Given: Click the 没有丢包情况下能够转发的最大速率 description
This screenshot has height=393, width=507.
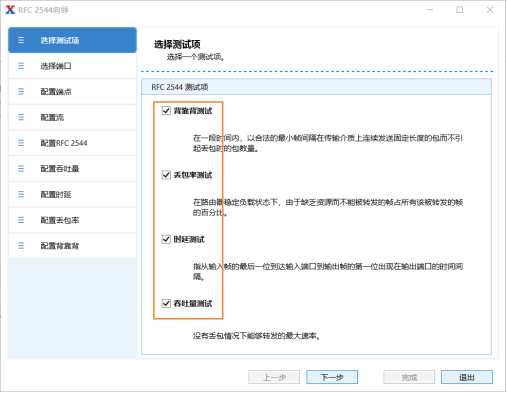Looking at the screenshot, I should tap(256, 336).
